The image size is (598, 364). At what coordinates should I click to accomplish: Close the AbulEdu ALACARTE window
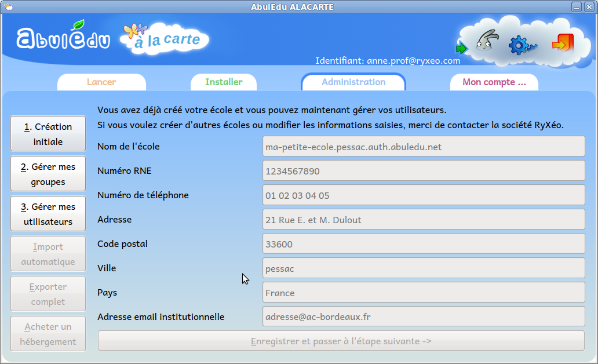(589, 7)
